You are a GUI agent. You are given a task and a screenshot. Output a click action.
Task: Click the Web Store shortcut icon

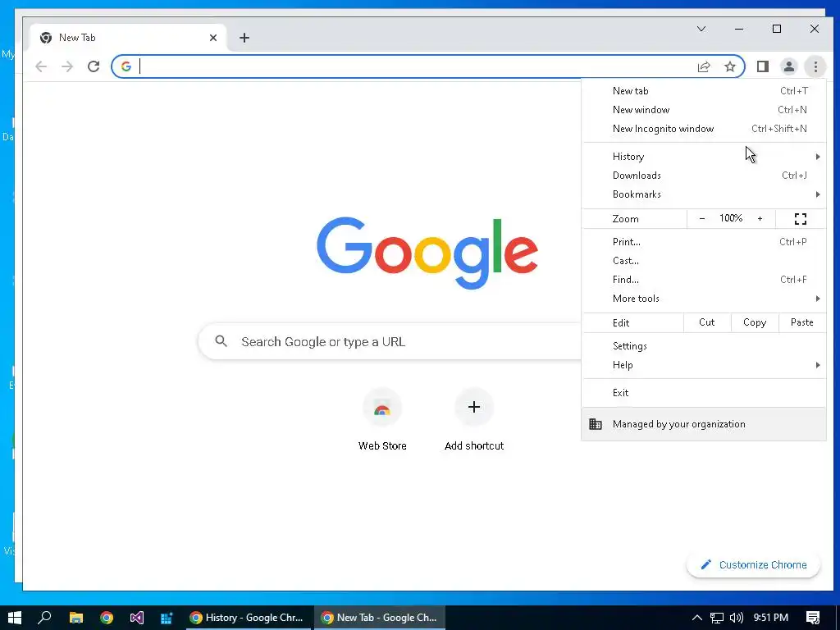(x=382, y=408)
